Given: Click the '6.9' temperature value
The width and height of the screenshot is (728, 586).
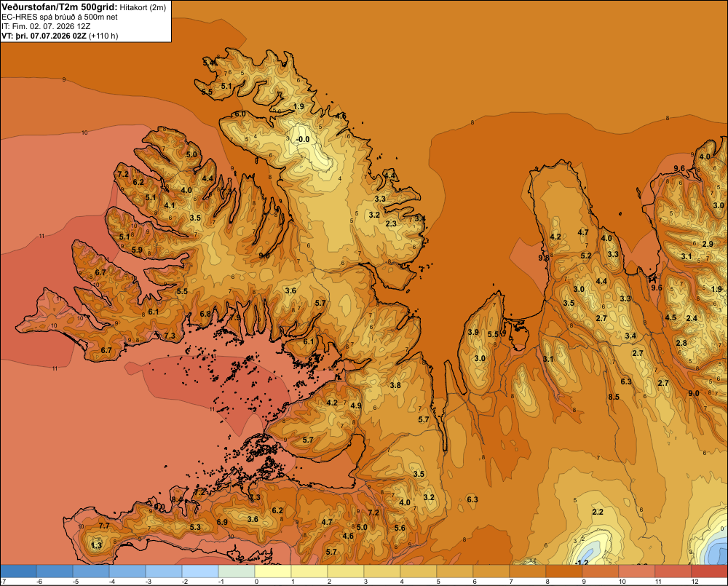Looking at the screenshot, I should (222, 522).
